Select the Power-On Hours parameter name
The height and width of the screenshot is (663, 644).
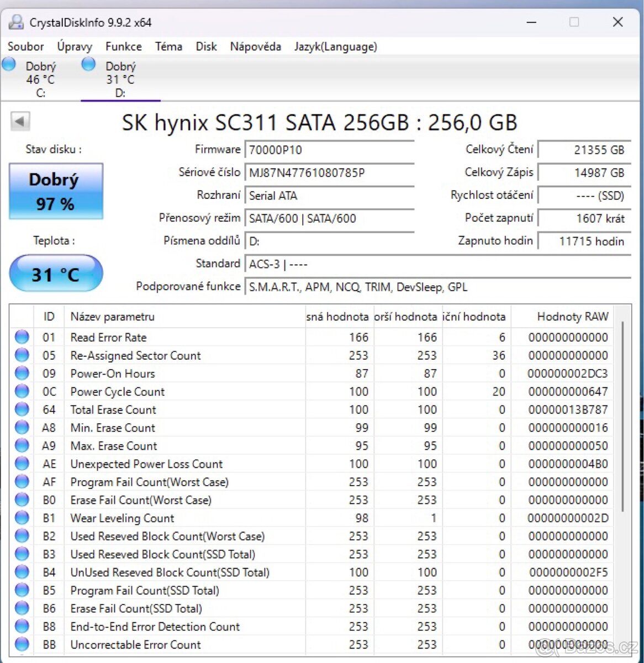tap(113, 373)
